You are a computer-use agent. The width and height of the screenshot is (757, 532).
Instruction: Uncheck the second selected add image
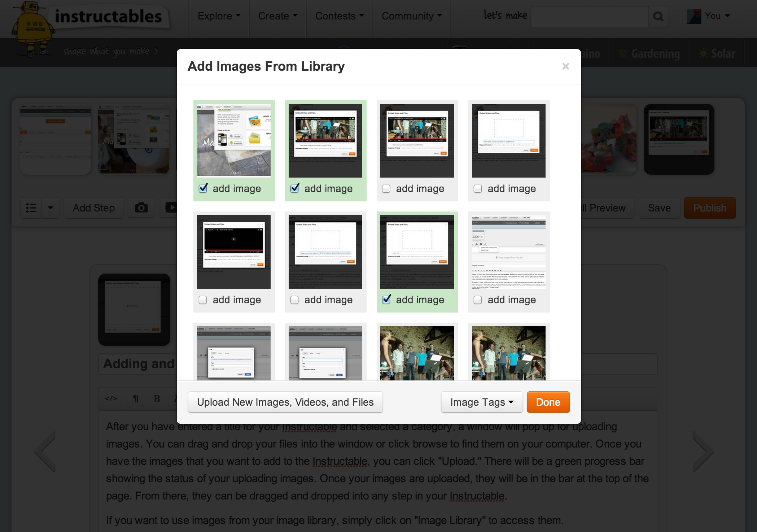point(294,189)
